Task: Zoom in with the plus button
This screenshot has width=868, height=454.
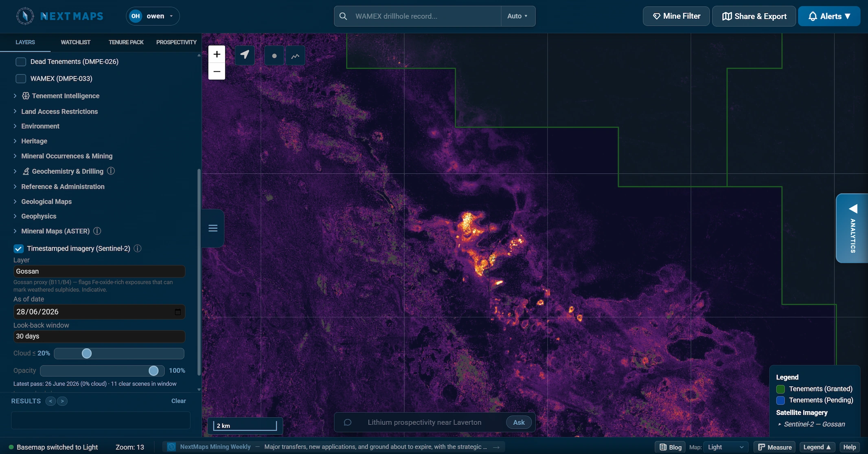Action: [217, 54]
